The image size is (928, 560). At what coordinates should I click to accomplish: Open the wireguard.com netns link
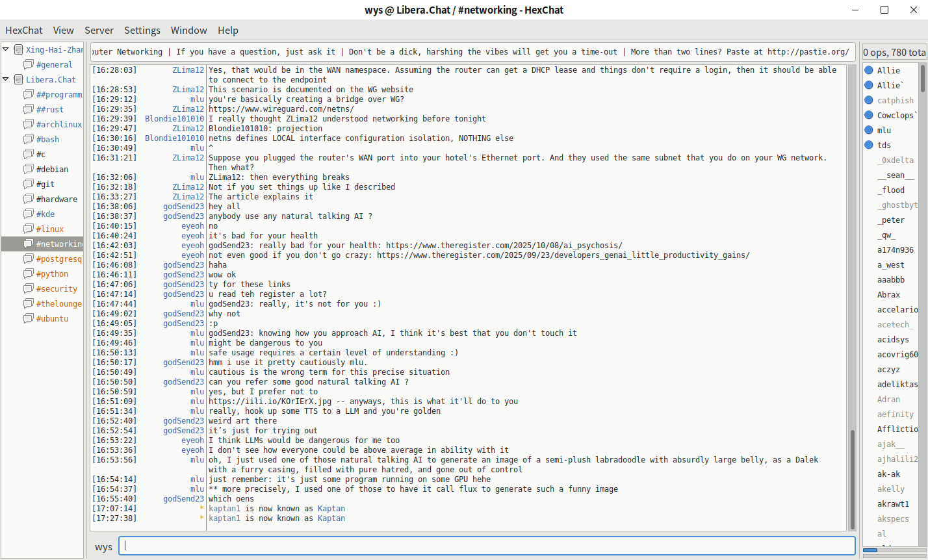281,109
